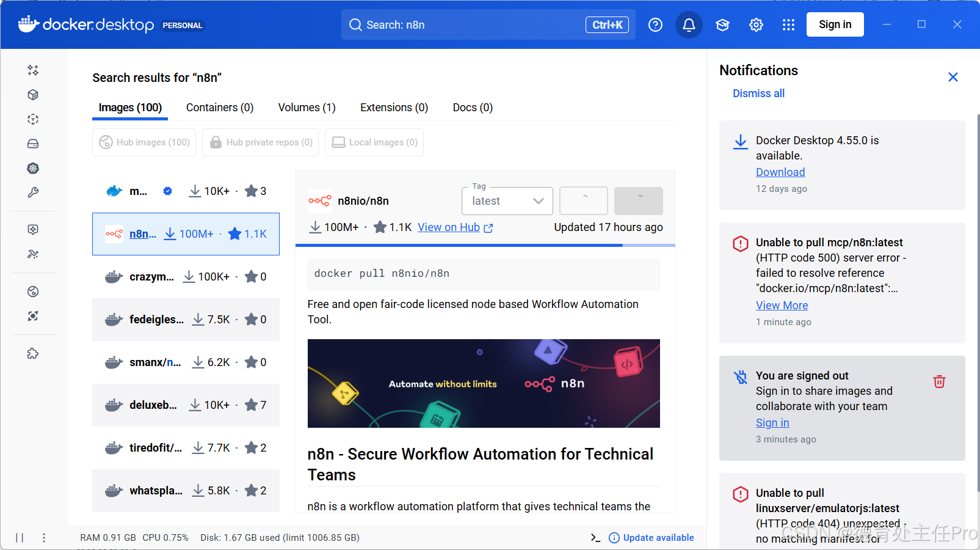Click the grey loading button right of Tag
Viewport: 980px width, 550px height.
pyautogui.click(x=639, y=201)
